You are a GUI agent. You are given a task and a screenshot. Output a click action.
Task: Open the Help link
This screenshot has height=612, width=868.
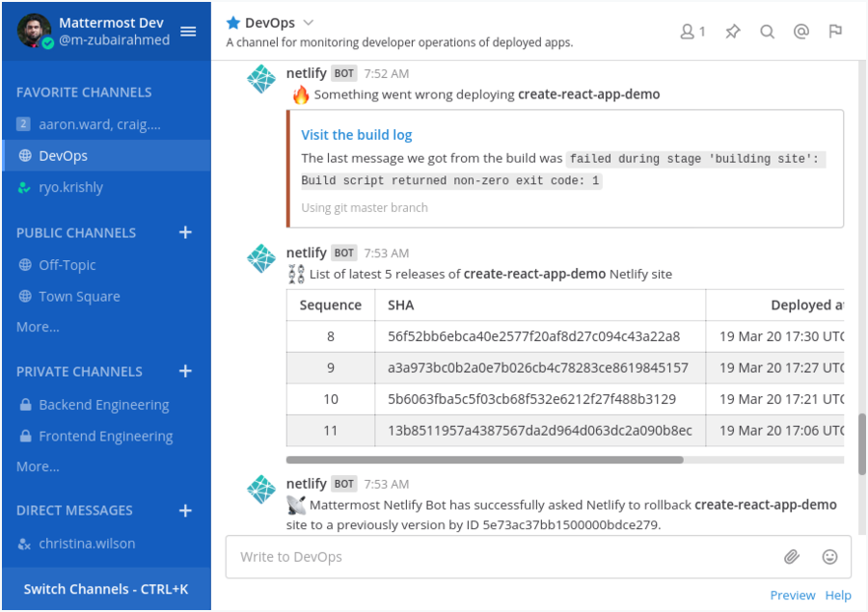click(x=838, y=596)
